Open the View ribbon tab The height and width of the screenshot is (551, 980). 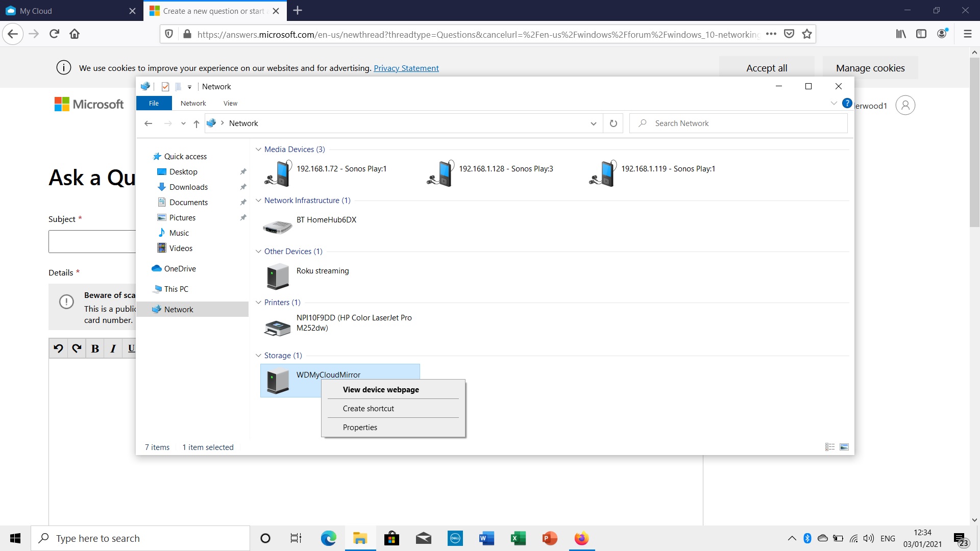230,103
